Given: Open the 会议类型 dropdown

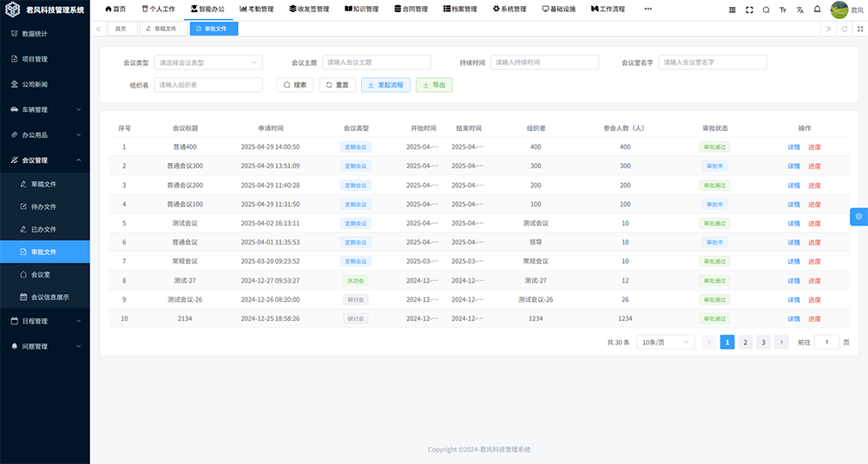Looking at the screenshot, I should [208, 62].
